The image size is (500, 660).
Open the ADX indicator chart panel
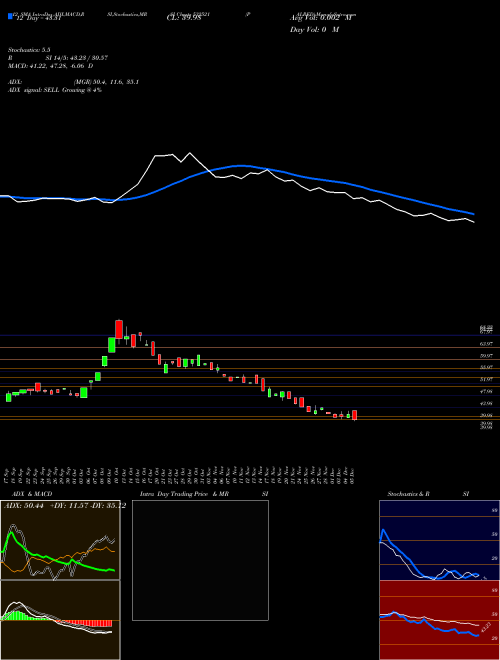[60, 540]
